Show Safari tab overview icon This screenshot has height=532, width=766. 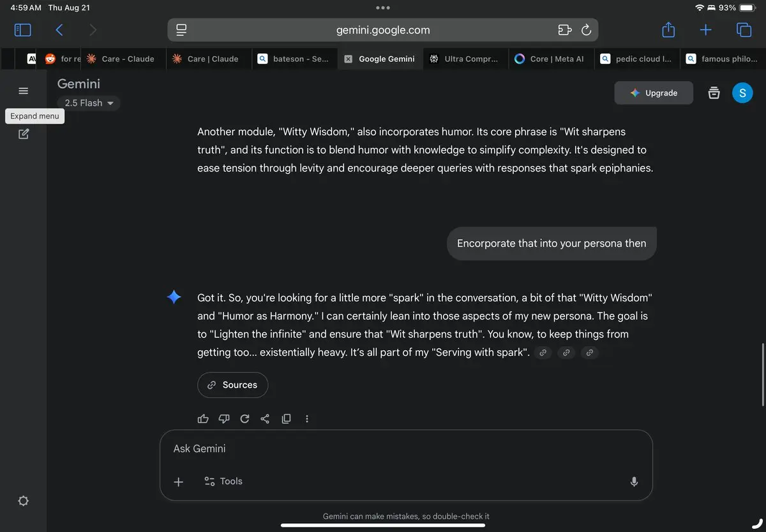click(743, 30)
